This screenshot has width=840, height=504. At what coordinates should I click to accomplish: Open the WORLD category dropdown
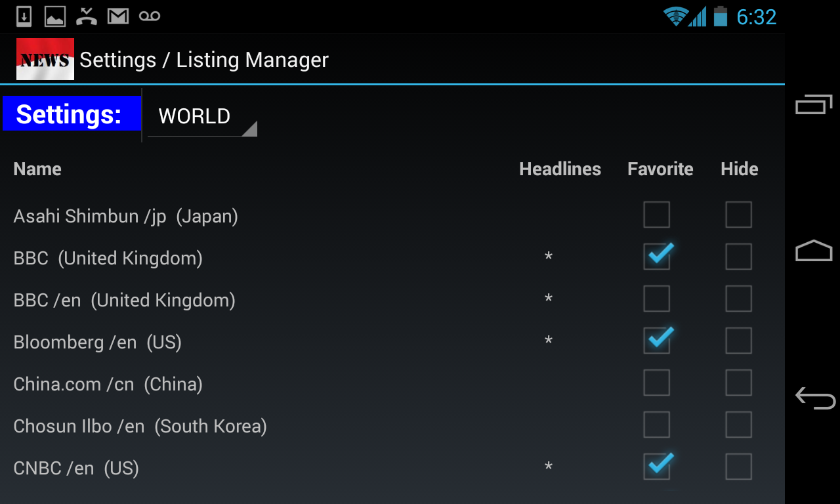coord(202,116)
